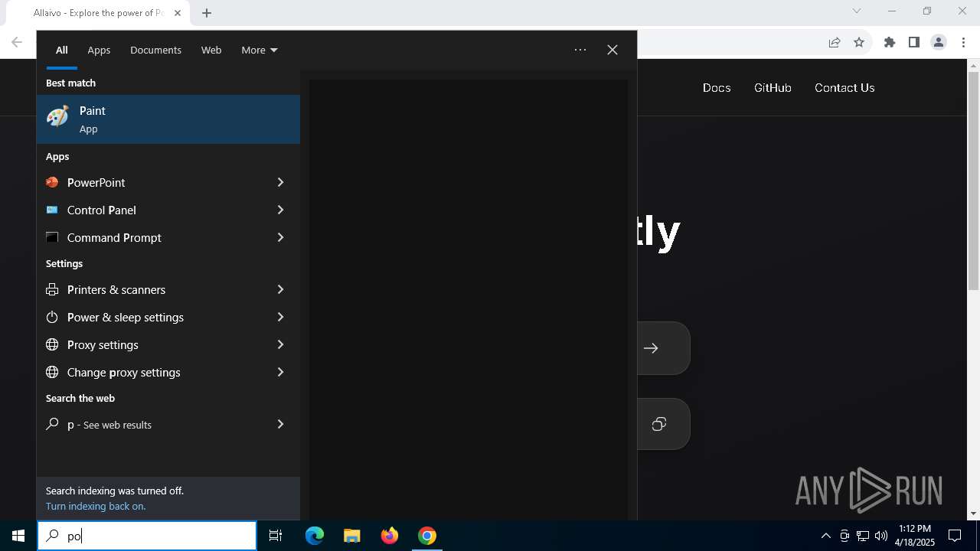
Task: Show hidden system tray icons
Action: pos(825,536)
